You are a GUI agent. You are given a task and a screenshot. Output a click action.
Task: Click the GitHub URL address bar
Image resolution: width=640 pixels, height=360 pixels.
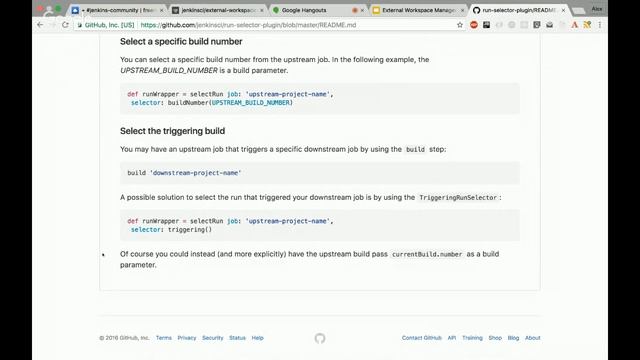coord(265,25)
